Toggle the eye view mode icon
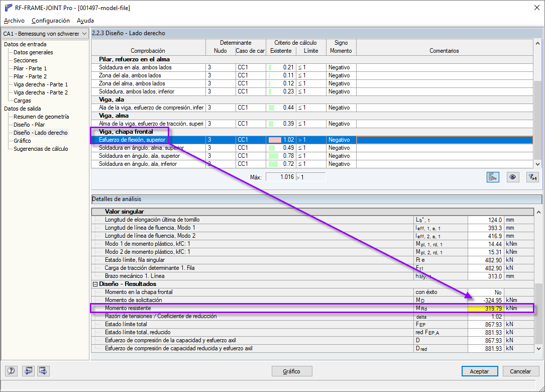 512,177
